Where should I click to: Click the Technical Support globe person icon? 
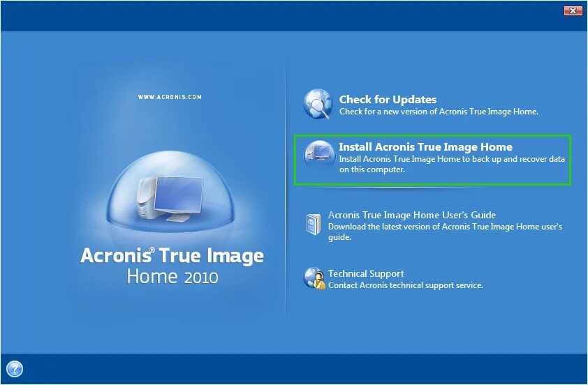pyautogui.click(x=314, y=278)
